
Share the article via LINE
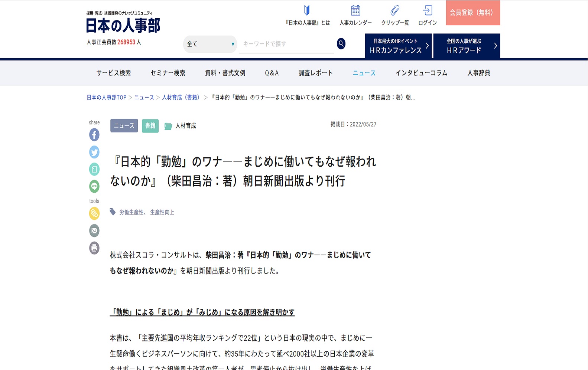94,186
